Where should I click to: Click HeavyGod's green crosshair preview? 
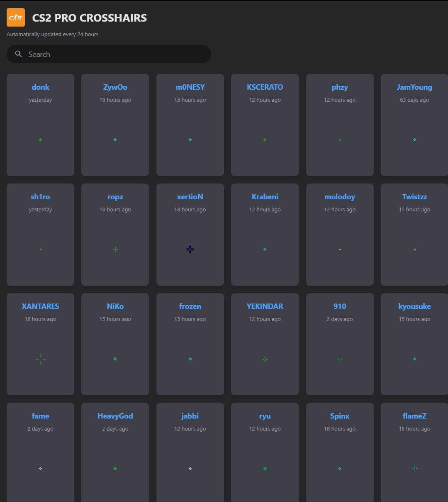[115, 469]
